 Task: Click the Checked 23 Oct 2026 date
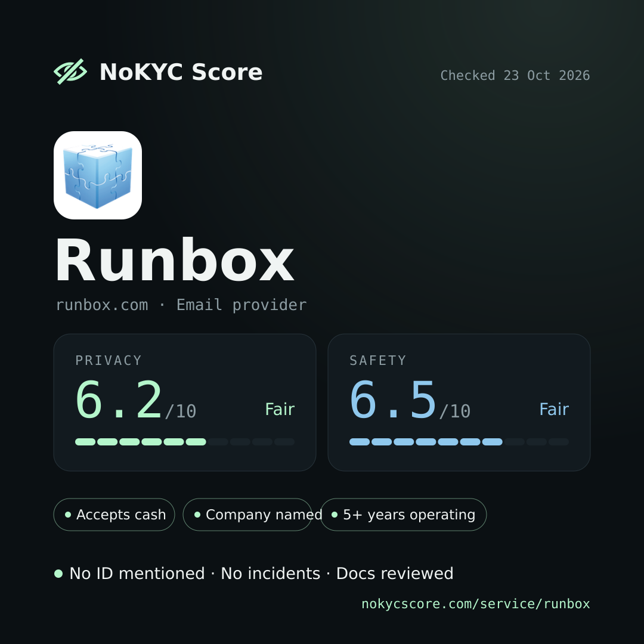[515, 76]
